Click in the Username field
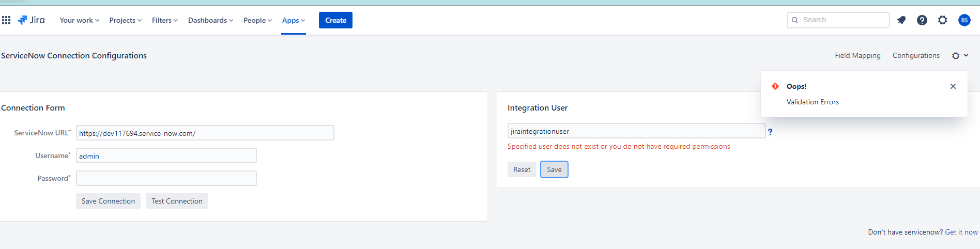This screenshot has height=249, width=980. tap(166, 155)
